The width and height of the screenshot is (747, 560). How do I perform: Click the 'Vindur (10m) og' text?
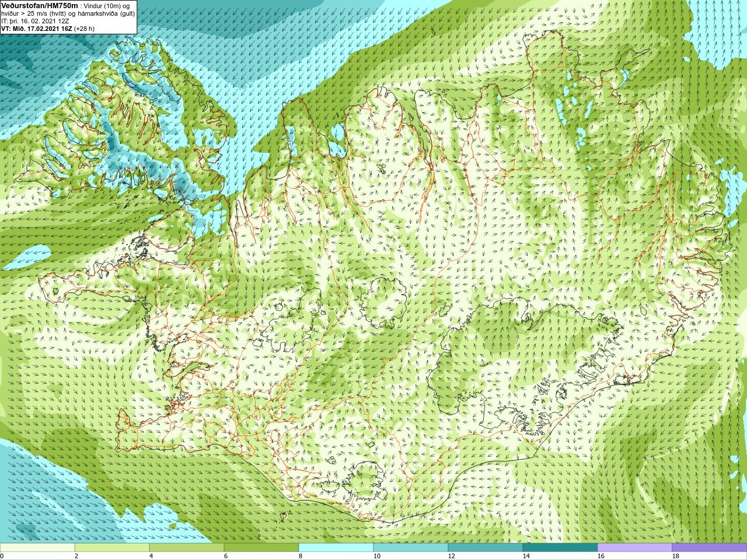coord(107,6)
